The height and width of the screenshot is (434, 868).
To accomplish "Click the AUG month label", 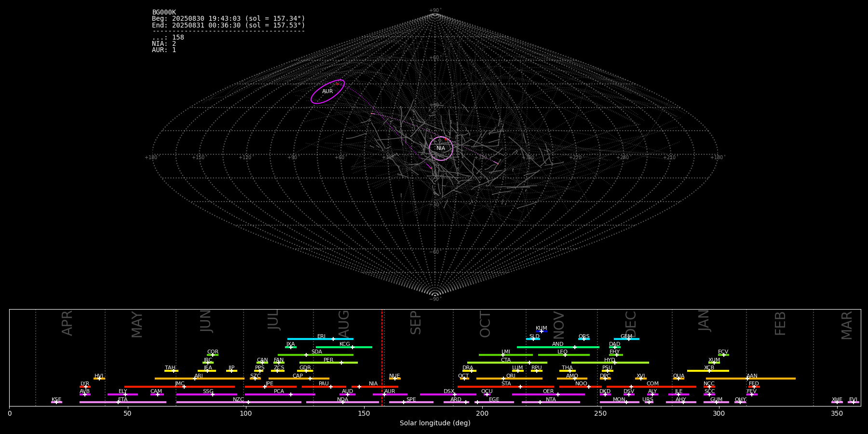I will tap(344, 325).
